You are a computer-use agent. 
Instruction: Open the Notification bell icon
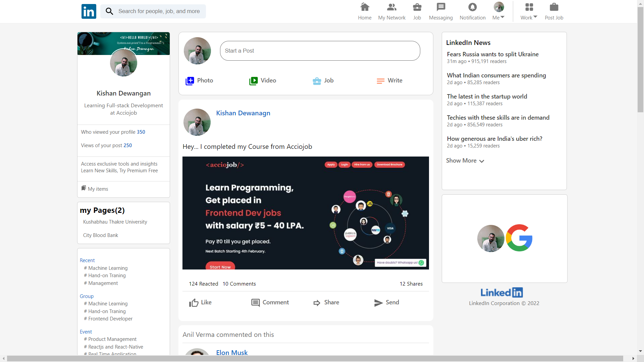[x=472, y=7]
